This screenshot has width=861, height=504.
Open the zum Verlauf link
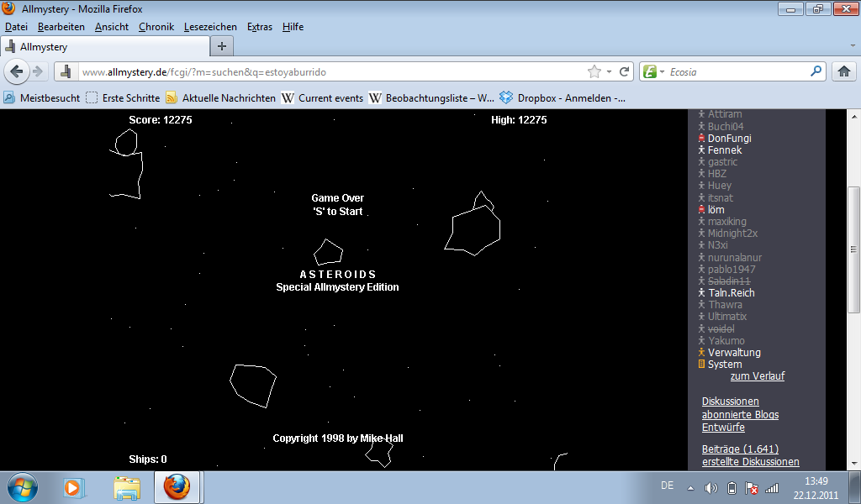tap(758, 376)
